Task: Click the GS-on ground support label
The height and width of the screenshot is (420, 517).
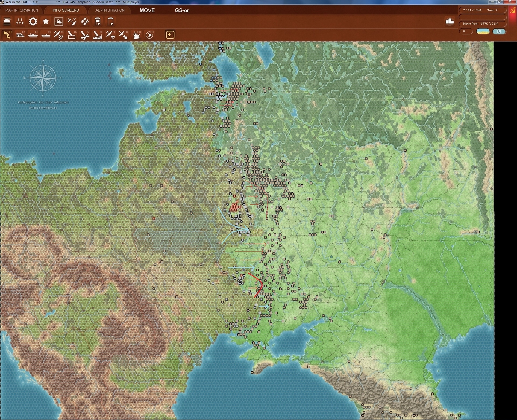Action: tap(182, 10)
